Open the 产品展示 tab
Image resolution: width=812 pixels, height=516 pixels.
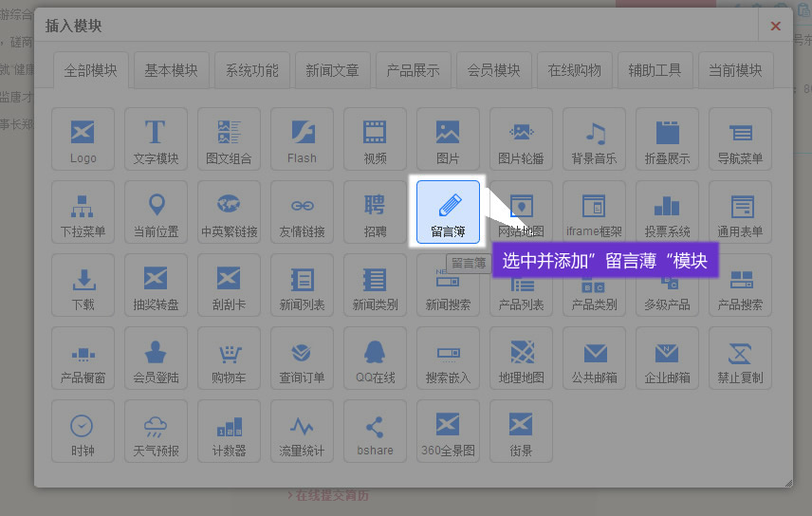tap(413, 70)
